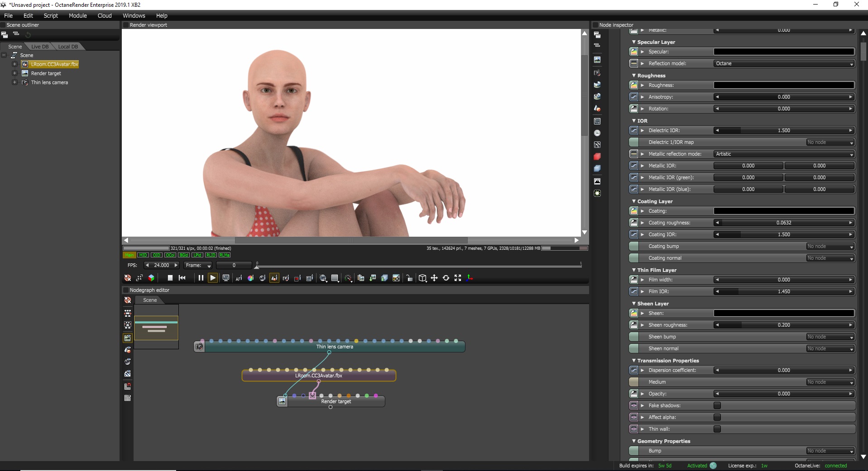Recenter view using red target icon in viewport toolbar
This screenshot has height=471, width=868.
pos(128,278)
